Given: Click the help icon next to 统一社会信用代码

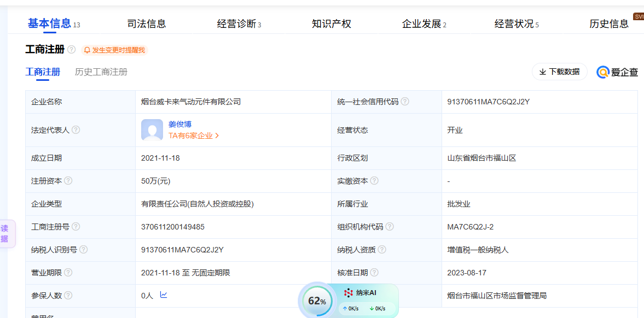Looking at the screenshot, I should coord(405,102).
